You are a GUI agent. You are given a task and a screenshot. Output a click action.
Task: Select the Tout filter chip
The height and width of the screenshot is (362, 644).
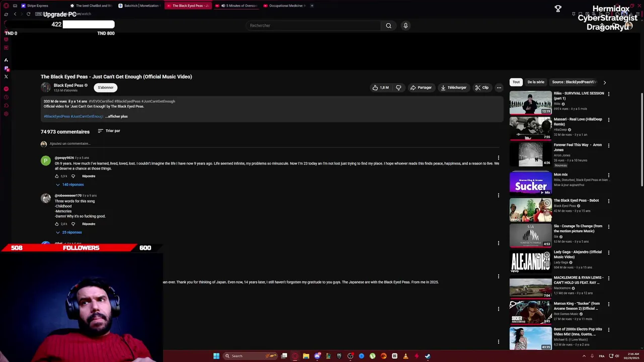516,82
